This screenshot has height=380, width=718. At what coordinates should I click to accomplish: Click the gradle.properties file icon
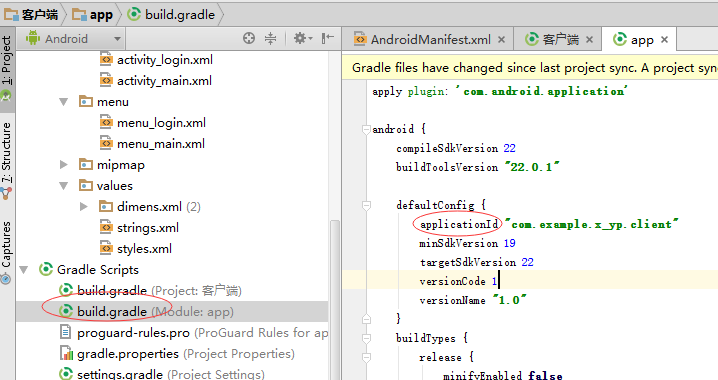[66, 353]
